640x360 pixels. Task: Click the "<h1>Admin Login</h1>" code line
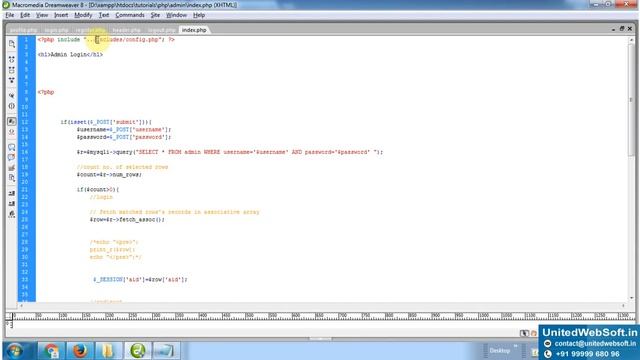pyautogui.click(x=70, y=54)
